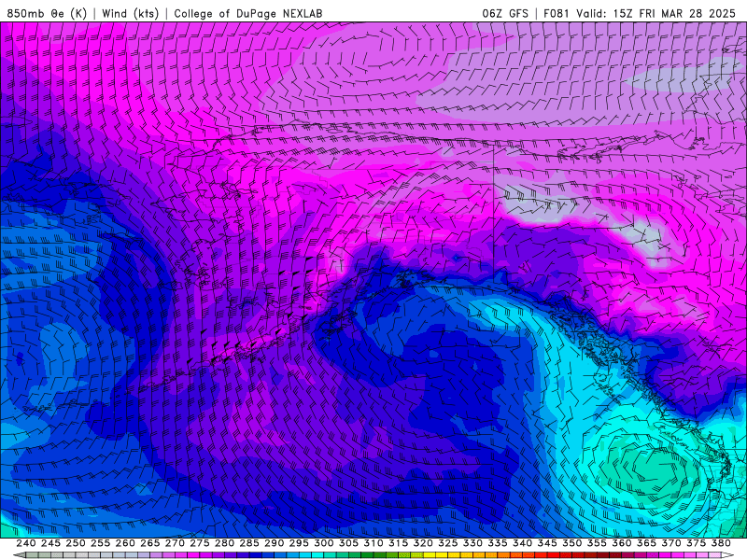747x560 pixels.
Task: Click the '850mb θe (K)' title label
Action: pyautogui.click(x=47, y=13)
